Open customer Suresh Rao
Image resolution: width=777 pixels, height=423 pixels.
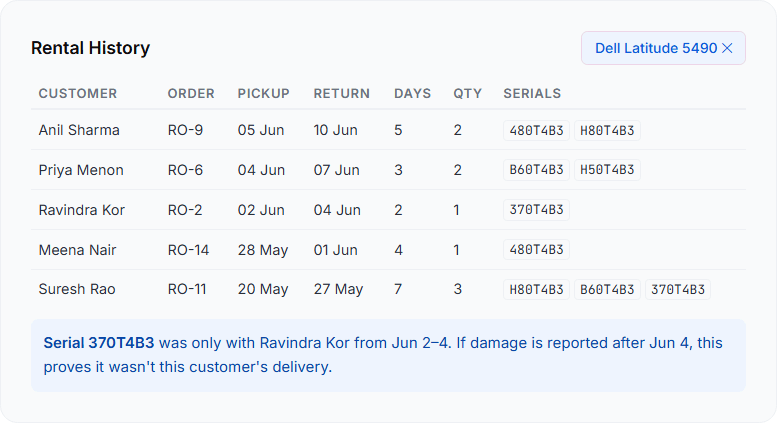pyautogui.click(x=77, y=289)
